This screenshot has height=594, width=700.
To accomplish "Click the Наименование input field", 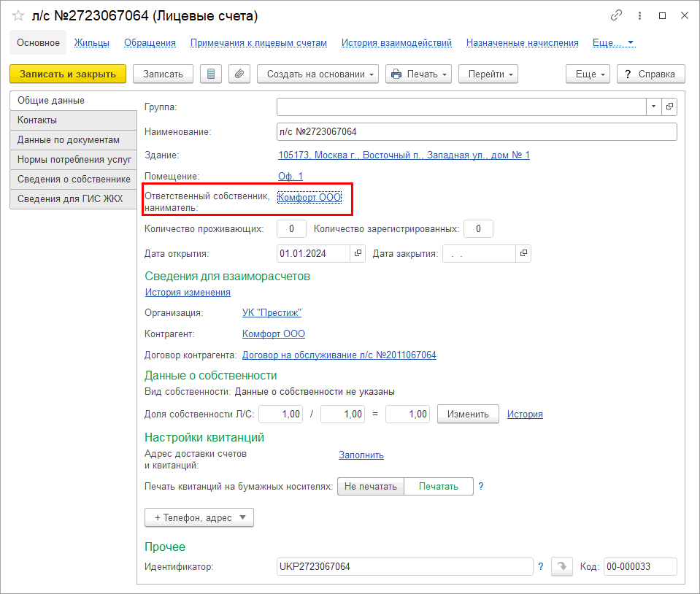I will tap(477, 131).
